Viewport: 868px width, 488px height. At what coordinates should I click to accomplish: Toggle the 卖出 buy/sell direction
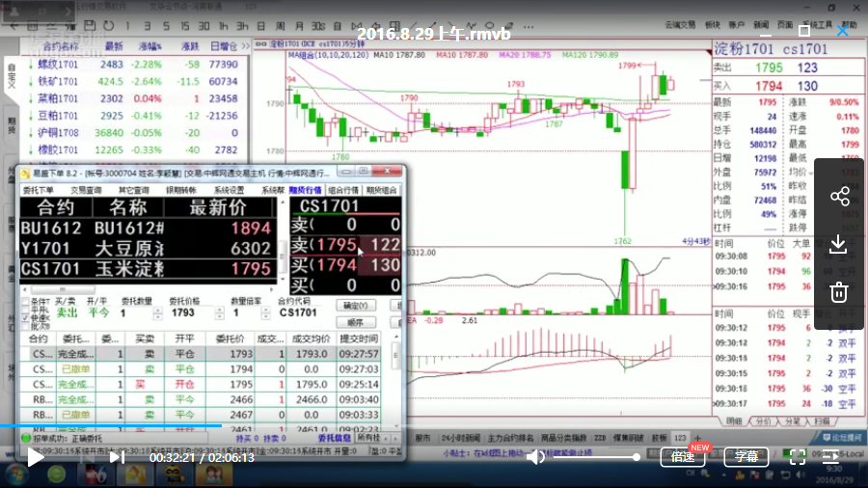point(67,312)
